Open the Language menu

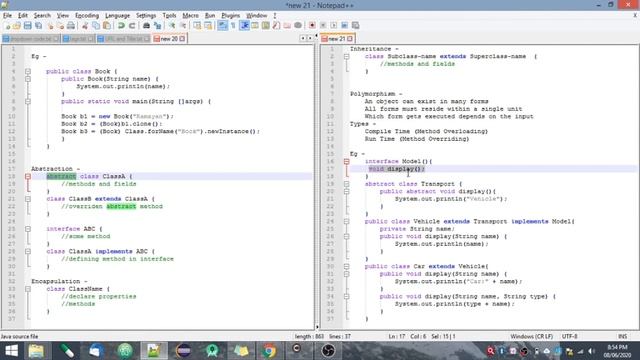click(x=118, y=16)
